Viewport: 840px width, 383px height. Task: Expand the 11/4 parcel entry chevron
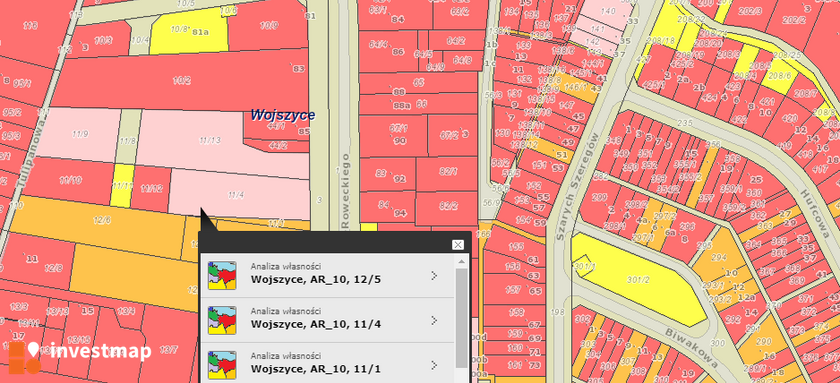tap(434, 320)
